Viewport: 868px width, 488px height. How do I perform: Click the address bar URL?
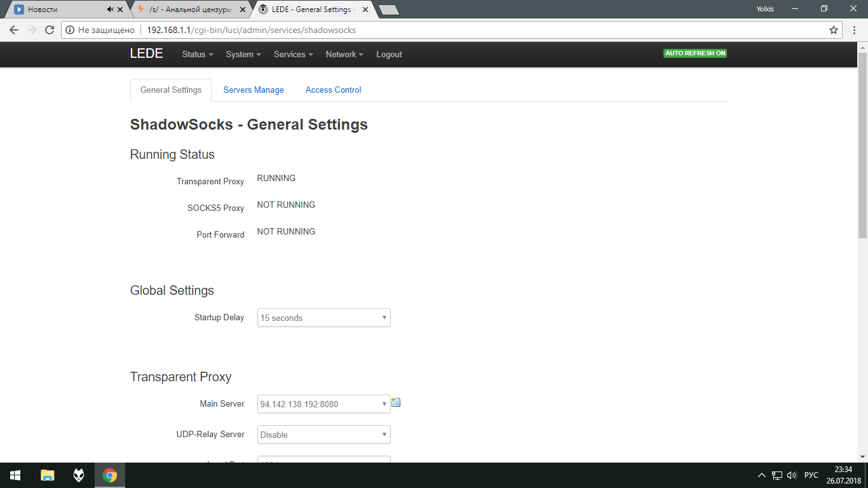(x=251, y=30)
